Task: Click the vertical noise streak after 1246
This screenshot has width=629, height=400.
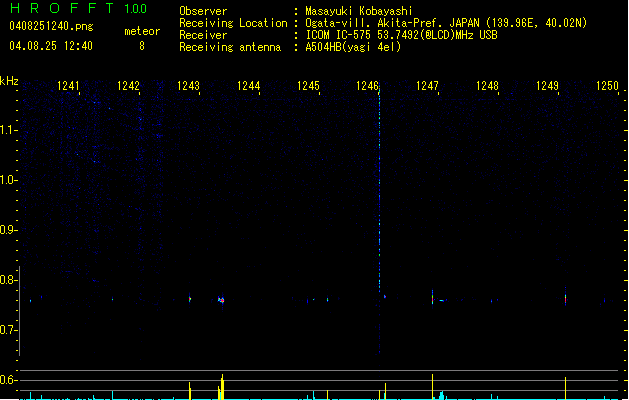Action: [379, 189]
